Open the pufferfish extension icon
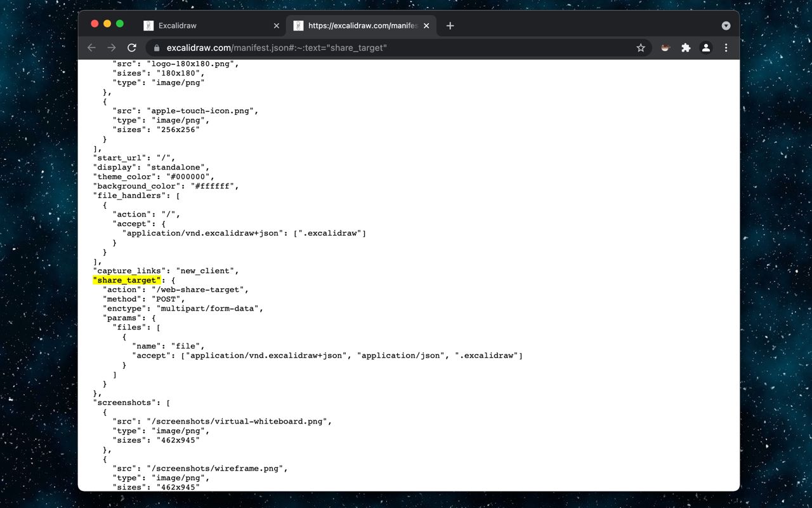Viewport: 812px width, 508px height. click(x=665, y=48)
